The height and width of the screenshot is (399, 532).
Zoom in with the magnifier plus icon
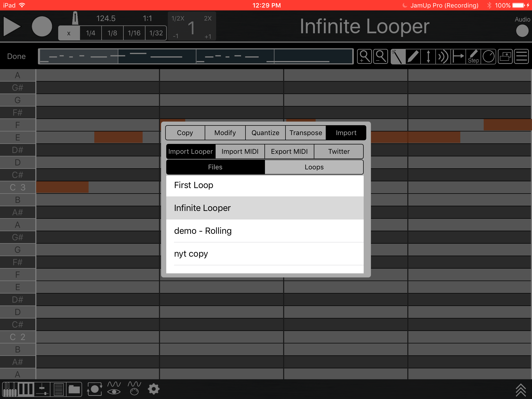click(364, 56)
